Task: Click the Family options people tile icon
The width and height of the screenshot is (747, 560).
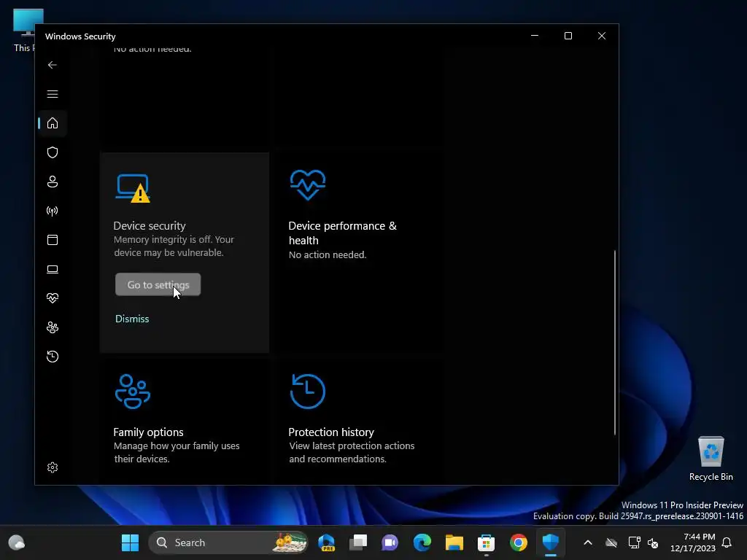Action: coord(133,392)
